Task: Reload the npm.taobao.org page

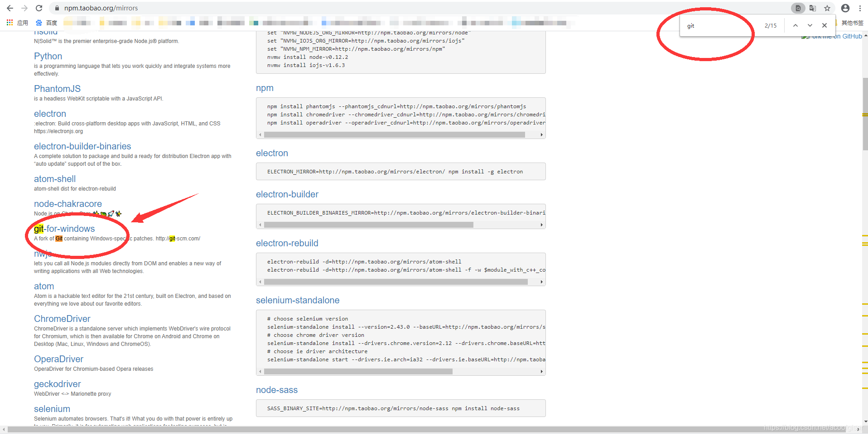Action: (x=39, y=8)
